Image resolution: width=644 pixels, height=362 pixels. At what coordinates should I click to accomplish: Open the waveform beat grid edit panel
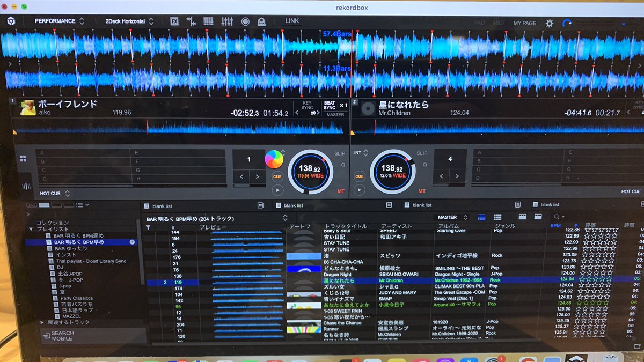(192, 21)
